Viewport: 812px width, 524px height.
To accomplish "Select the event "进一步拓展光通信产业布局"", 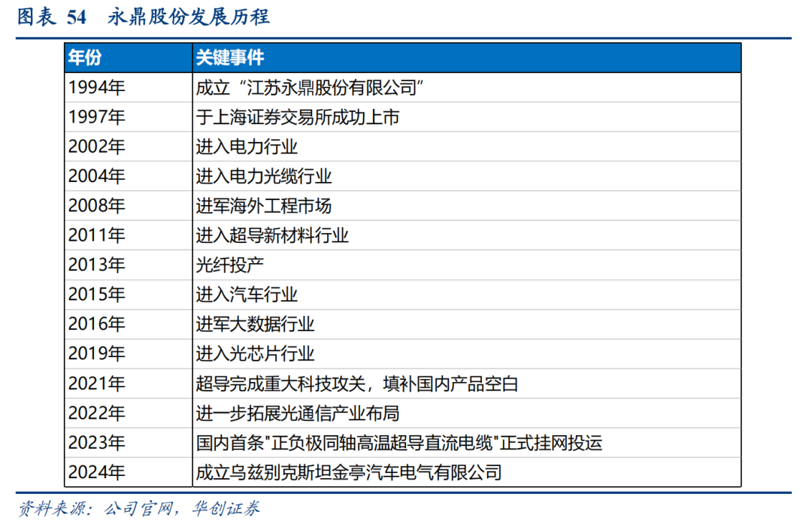I will [297, 413].
